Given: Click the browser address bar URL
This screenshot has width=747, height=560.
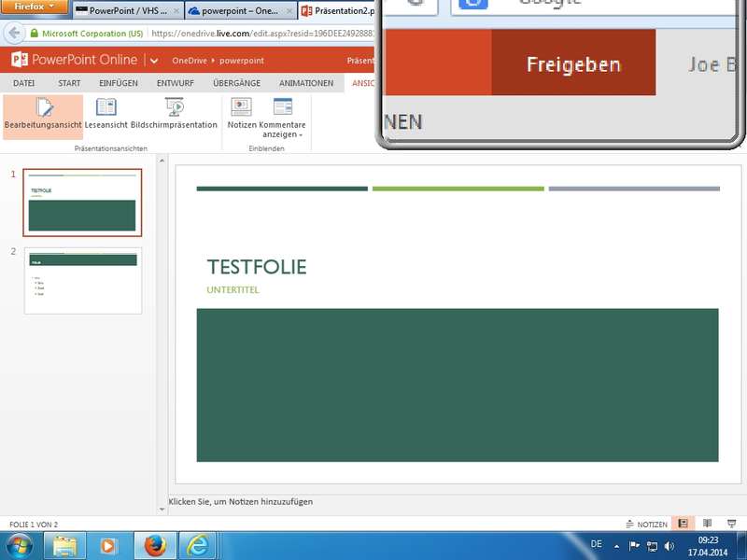Looking at the screenshot, I should point(263,34).
